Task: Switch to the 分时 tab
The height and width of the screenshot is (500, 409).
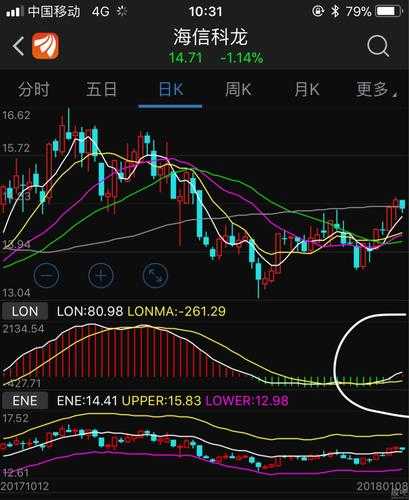Action: pos(34,89)
